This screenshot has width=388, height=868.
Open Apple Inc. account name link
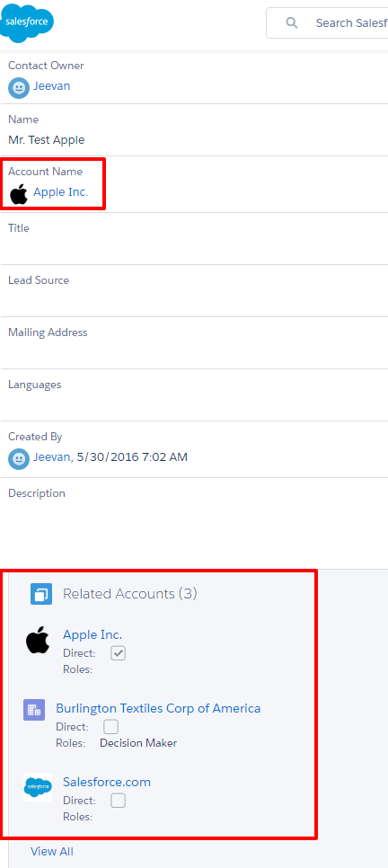(x=61, y=192)
